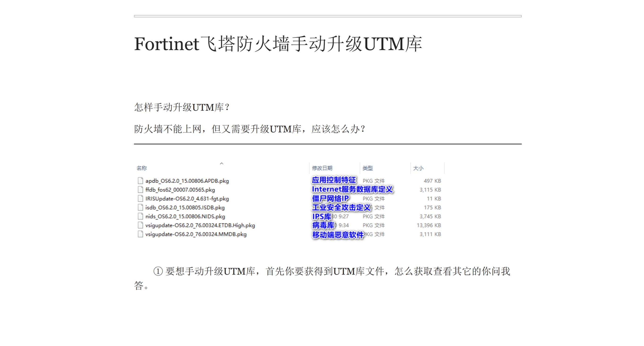This screenshot has width=644, height=346.
Task: Click PKG 文件 type in the nids row
Action: pos(373,217)
